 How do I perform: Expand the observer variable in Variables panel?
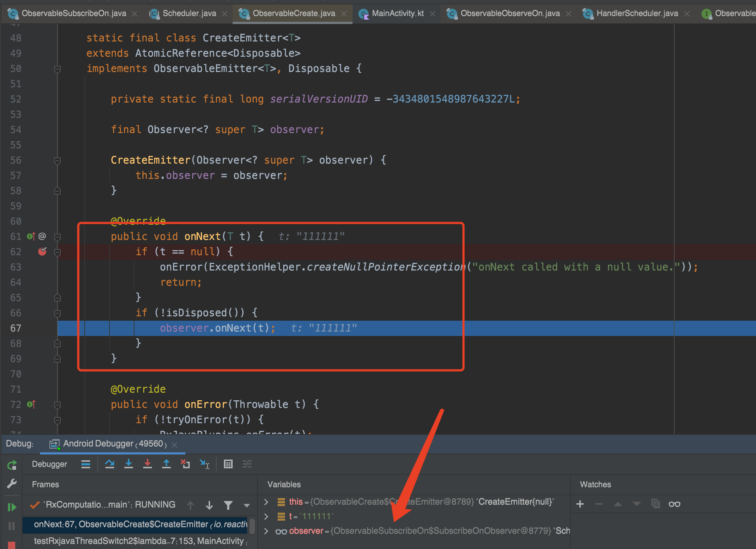click(266, 531)
